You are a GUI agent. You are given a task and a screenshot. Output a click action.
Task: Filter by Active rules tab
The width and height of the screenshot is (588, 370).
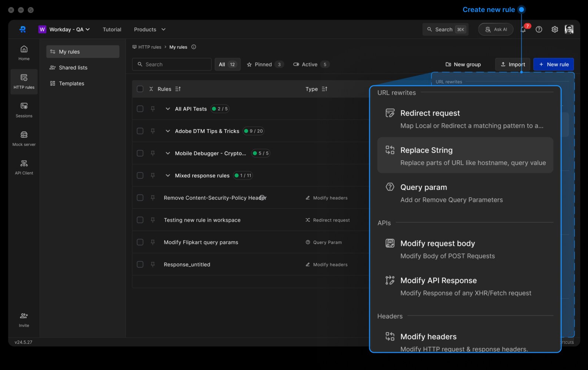pos(311,64)
